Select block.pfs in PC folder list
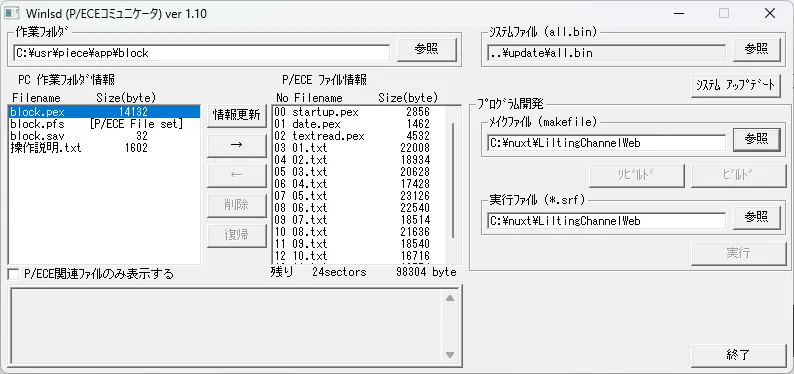Screen dimensions: 794x374 (104, 124)
